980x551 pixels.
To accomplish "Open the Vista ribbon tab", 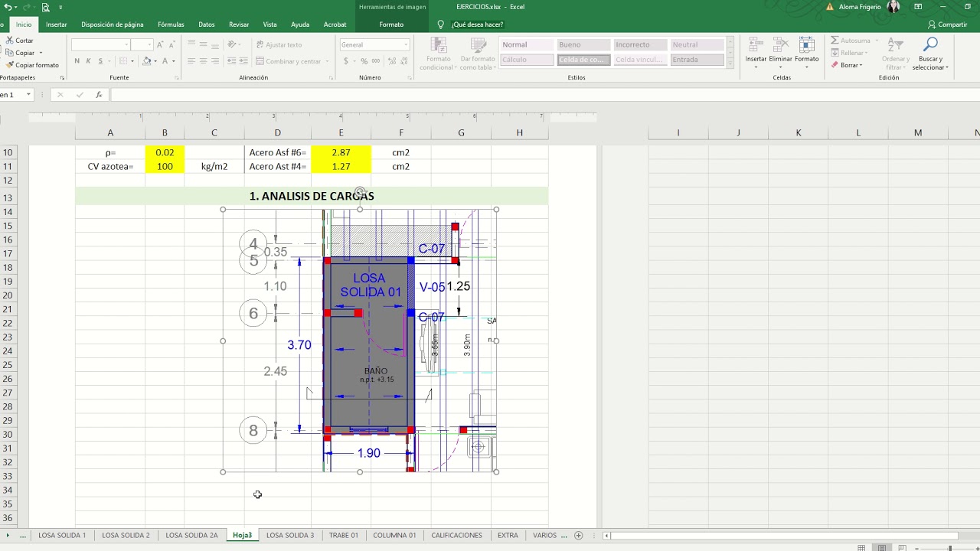I will click(x=270, y=24).
